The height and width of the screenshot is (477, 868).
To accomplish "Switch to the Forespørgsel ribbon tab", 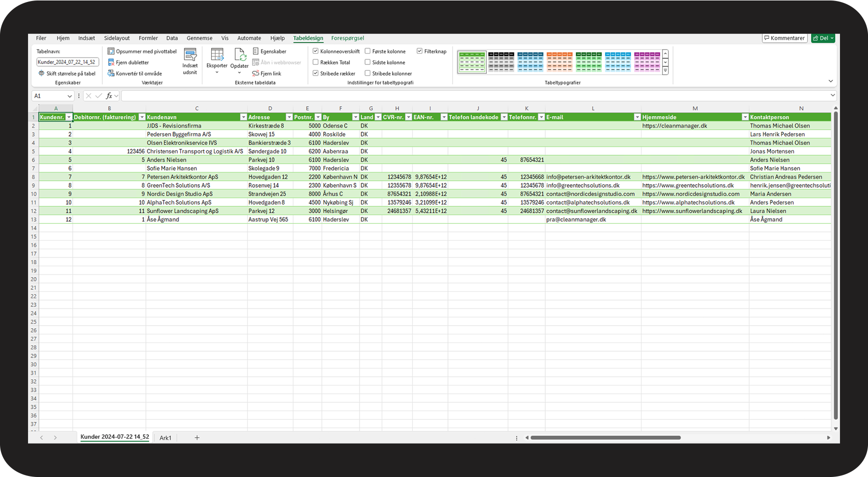I will coord(347,38).
